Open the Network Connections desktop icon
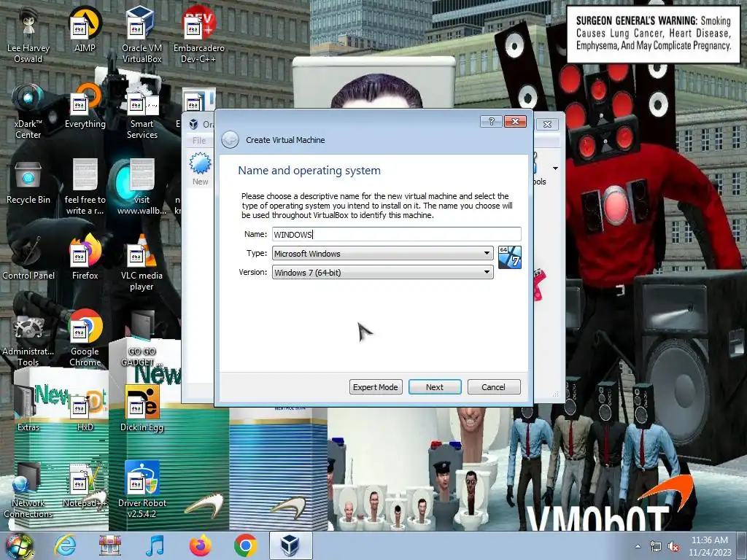 point(28,490)
